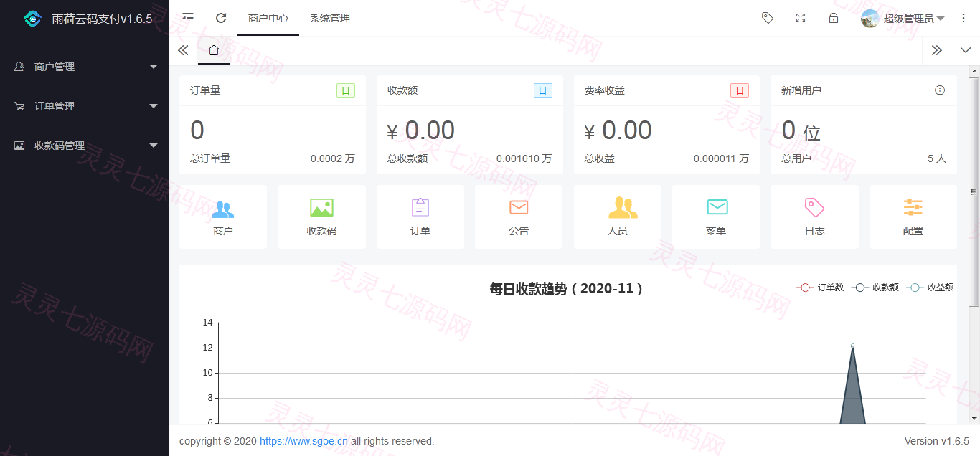Open the 超级管理员 user dropdown
The image size is (980, 456).
click(903, 19)
